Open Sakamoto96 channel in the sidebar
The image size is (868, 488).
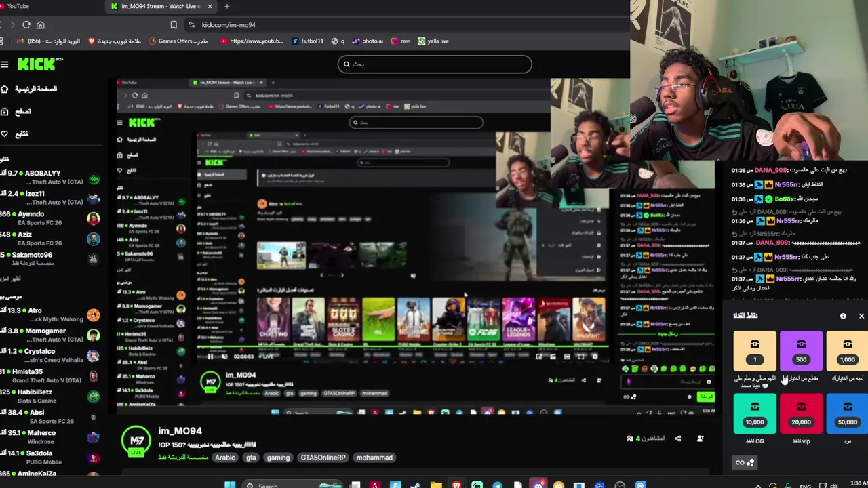[x=50, y=259]
